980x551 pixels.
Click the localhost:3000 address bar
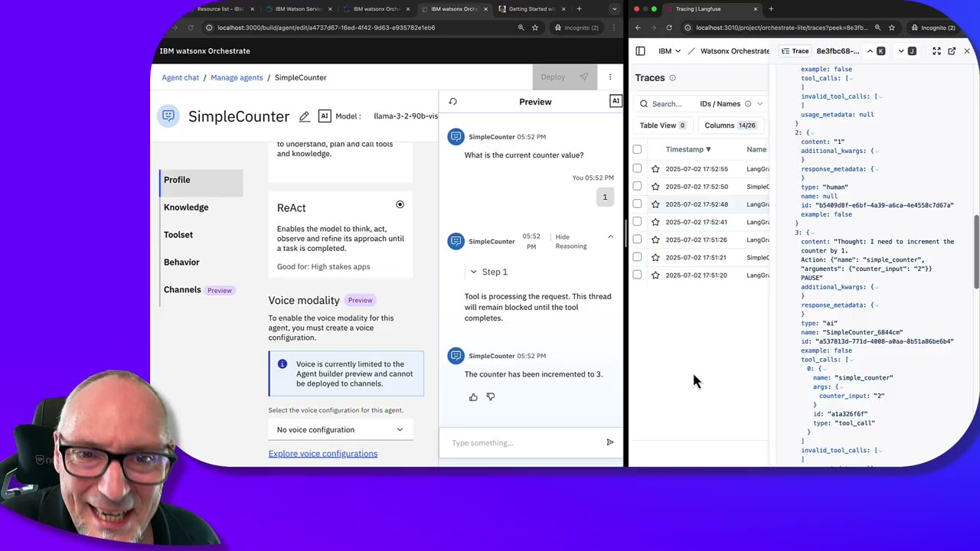pyautogui.click(x=360, y=28)
